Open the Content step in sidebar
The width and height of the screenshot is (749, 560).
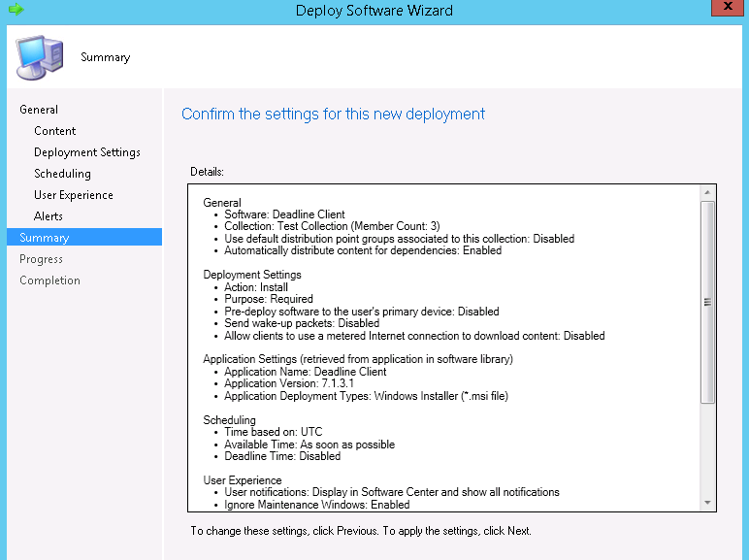[x=54, y=131]
